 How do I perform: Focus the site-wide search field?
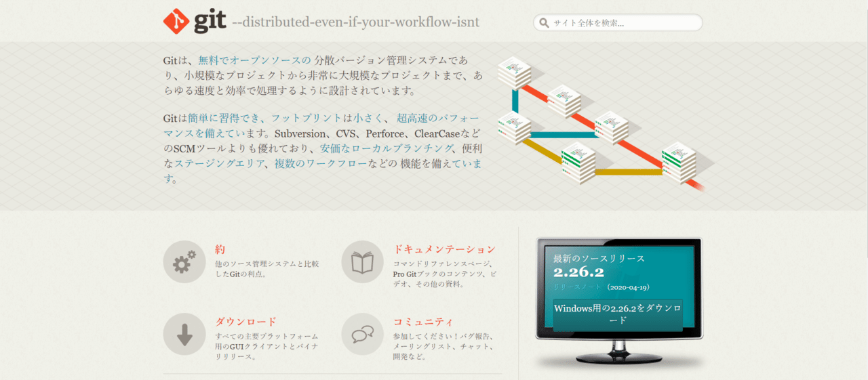tap(618, 22)
